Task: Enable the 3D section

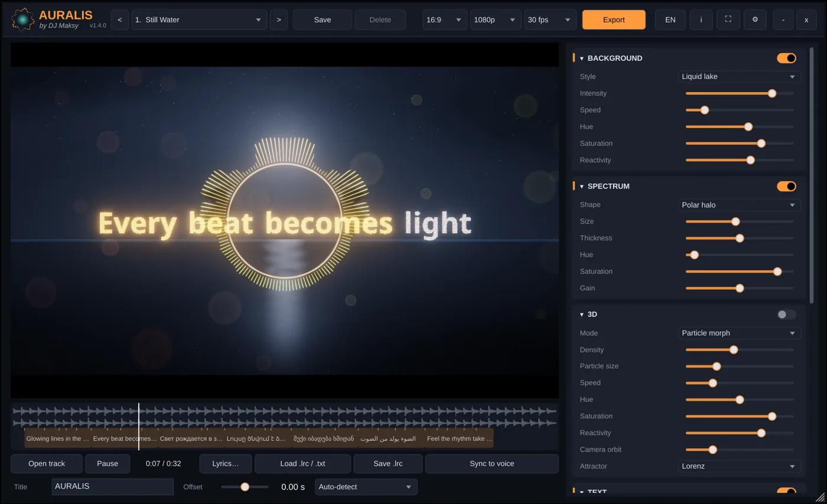Action: (786, 315)
